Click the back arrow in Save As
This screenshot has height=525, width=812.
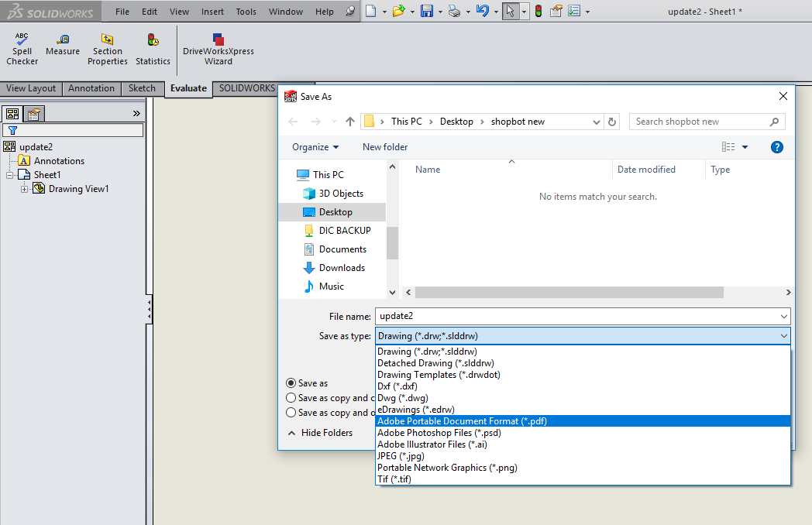point(293,122)
